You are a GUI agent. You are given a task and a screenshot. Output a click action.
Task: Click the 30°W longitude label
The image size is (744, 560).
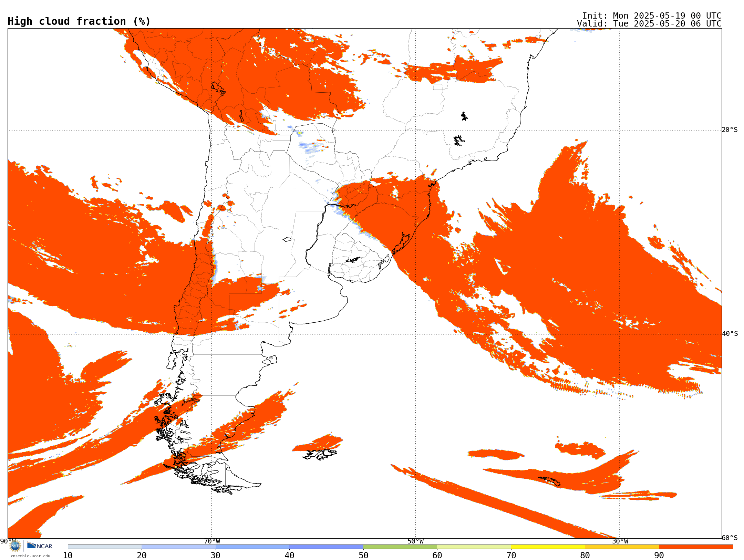click(620, 541)
